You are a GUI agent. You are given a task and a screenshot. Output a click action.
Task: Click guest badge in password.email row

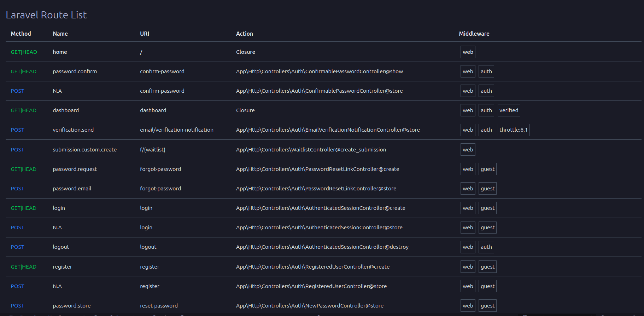tap(487, 189)
